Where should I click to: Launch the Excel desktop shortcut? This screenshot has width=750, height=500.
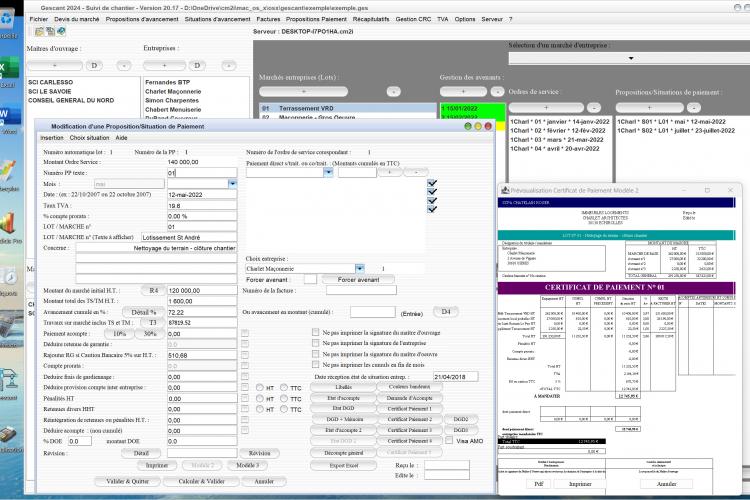point(9,69)
